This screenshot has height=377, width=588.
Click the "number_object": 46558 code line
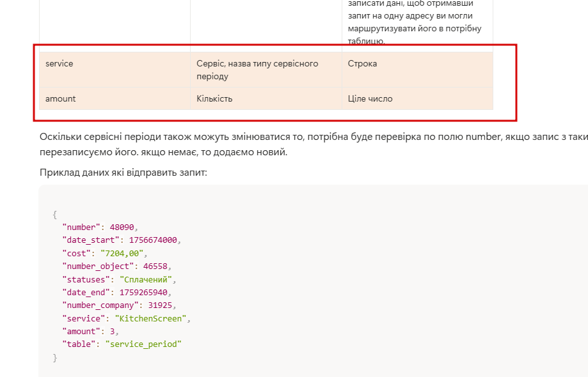coord(116,266)
